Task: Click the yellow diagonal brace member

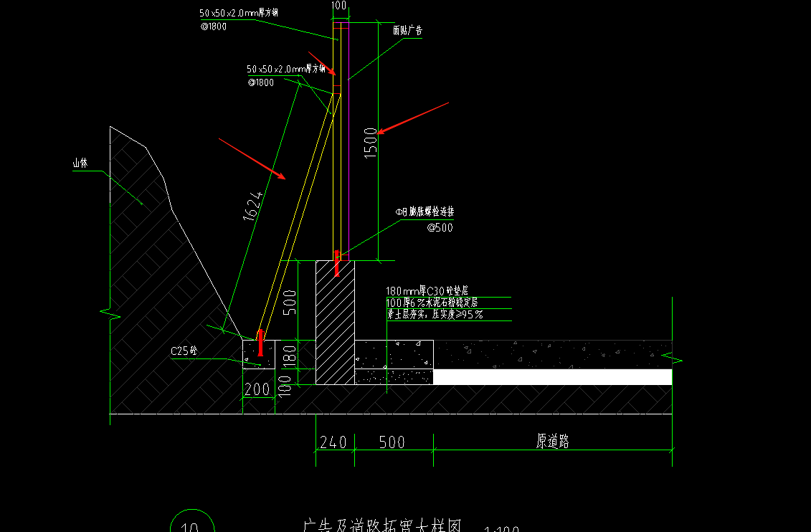Action: (x=298, y=216)
